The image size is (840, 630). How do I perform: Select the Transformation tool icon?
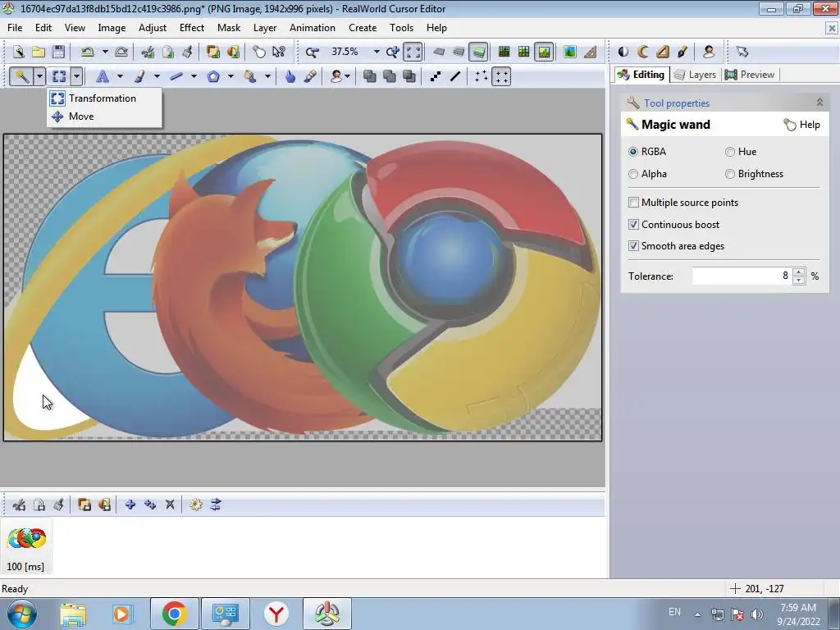[x=59, y=76]
